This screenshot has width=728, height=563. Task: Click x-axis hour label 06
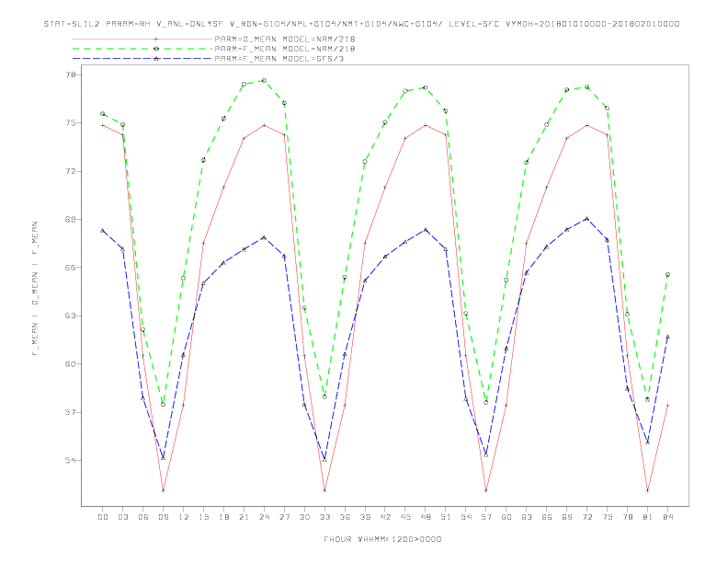143,517
